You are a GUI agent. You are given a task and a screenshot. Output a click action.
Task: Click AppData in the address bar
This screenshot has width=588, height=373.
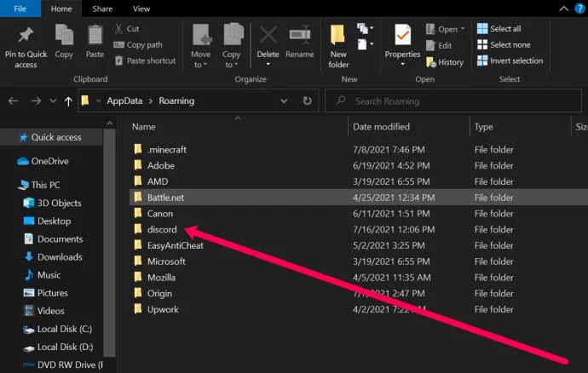(x=124, y=100)
